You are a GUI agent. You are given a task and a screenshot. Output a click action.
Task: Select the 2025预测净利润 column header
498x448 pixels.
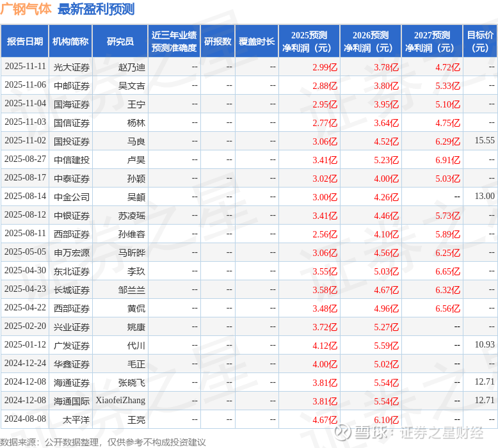coord(309,41)
